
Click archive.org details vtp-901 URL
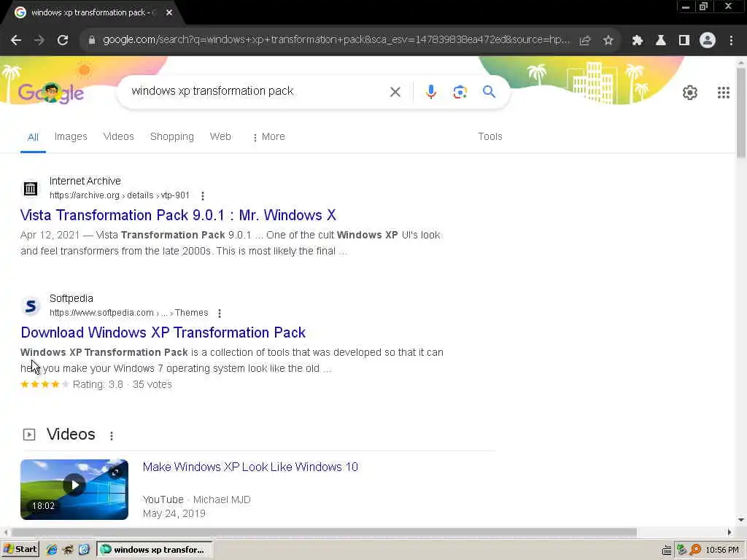point(120,195)
